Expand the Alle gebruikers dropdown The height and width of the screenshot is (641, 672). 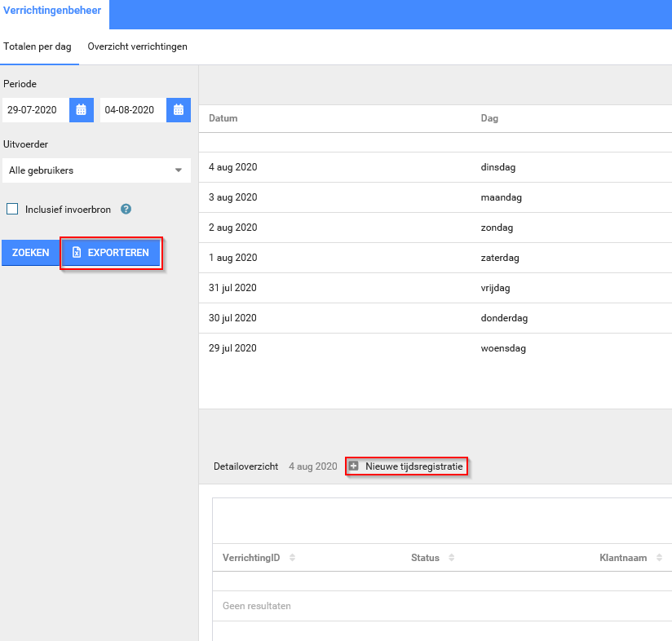96,170
